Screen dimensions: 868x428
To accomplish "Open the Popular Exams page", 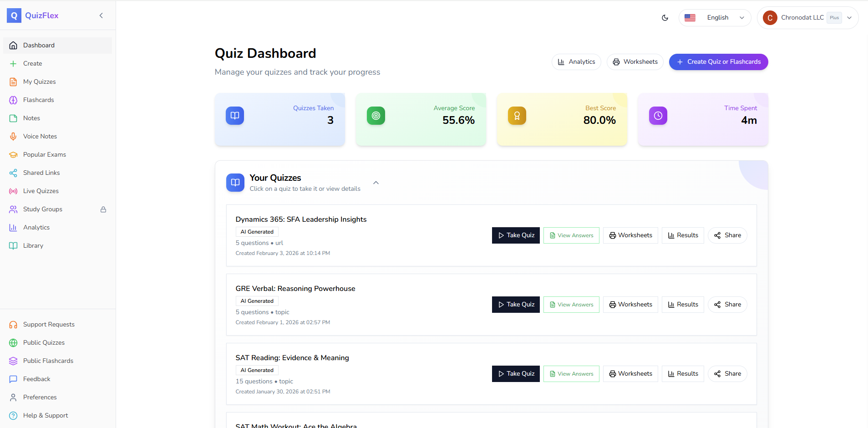I will (45, 154).
